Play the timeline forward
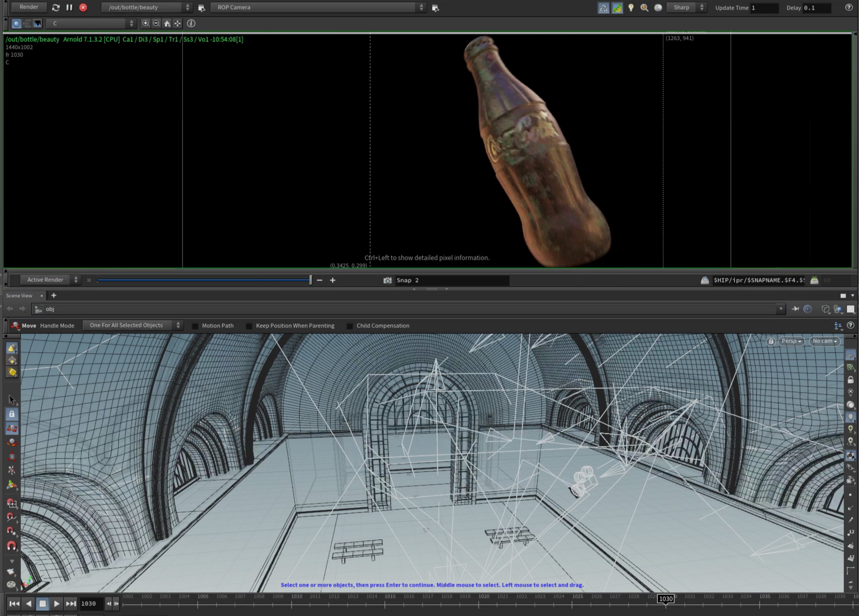 click(56, 603)
